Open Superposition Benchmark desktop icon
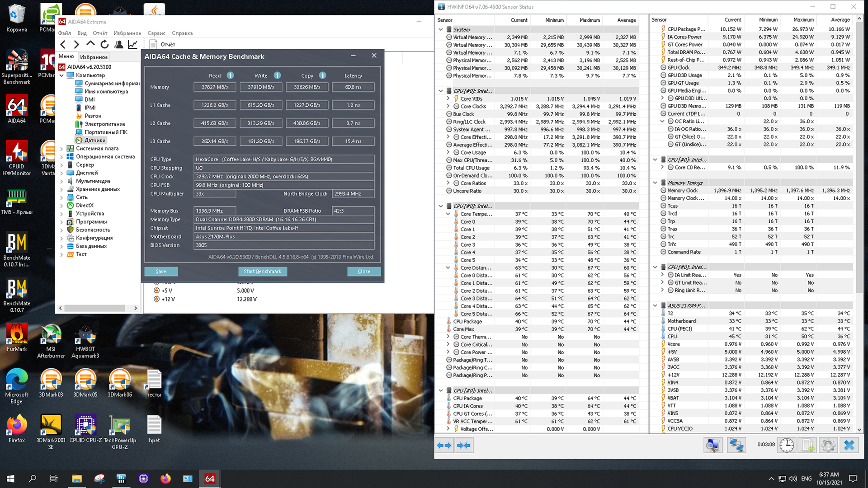The image size is (868, 488). coord(17,67)
